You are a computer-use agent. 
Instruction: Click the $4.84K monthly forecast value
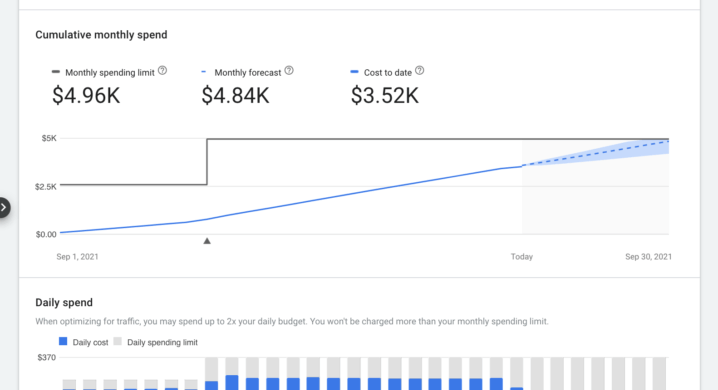coord(235,96)
